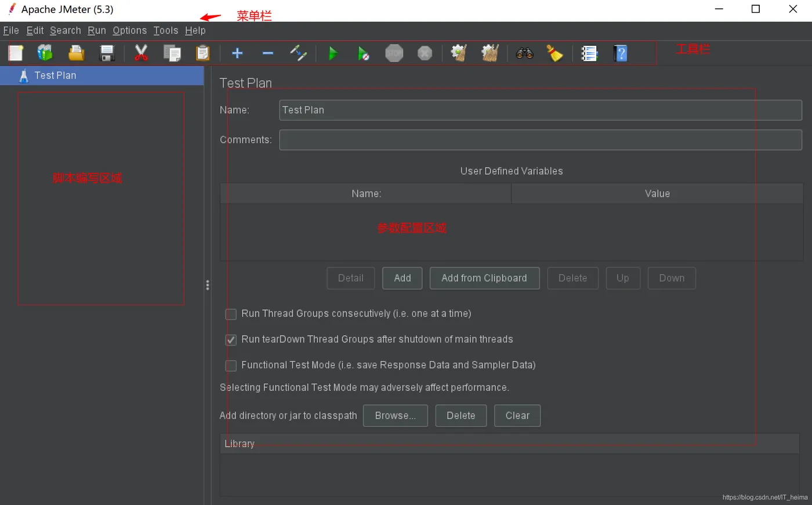Image resolution: width=812 pixels, height=505 pixels.
Task: Click Add from Clipboard button
Action: 484,278
